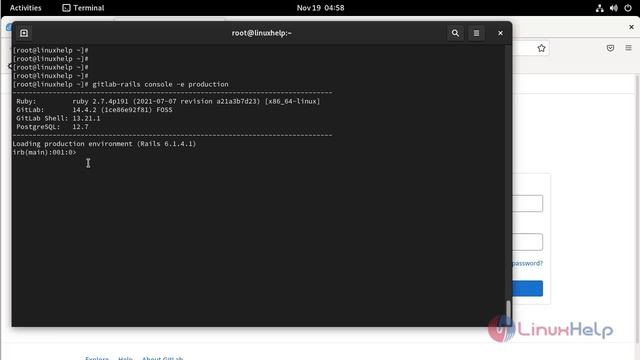Open the clock showing Nov 19 04:58
The image size is (640, 360).
(320, 8)
